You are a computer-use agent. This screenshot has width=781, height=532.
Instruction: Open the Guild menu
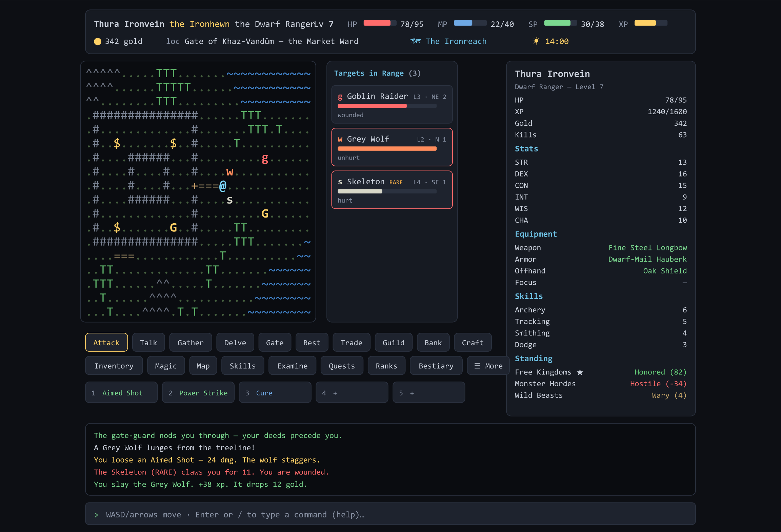394,343
